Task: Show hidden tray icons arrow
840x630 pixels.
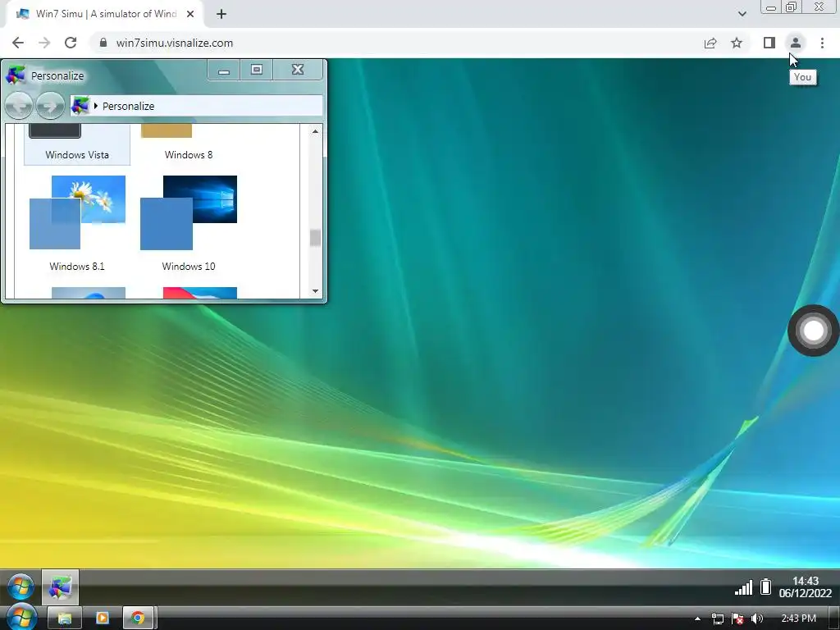Action: click(x=697, y=619)
